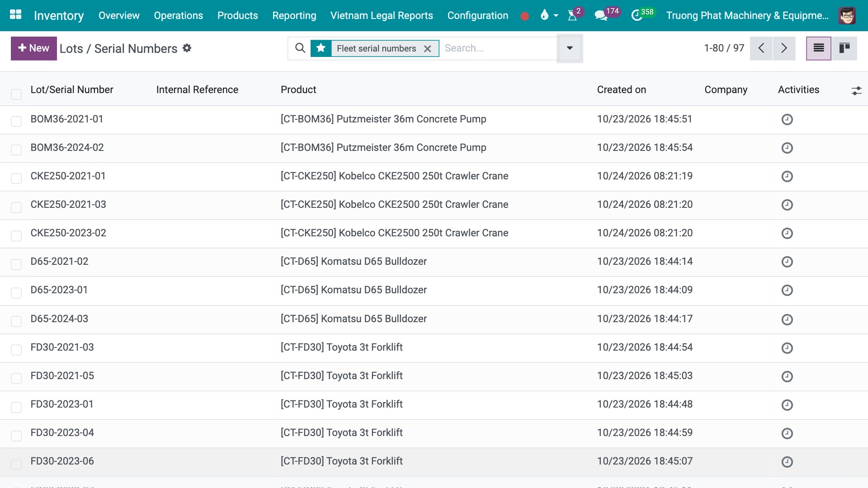The width and height of the screenshot is (868, 488).
Task: Go to the previous page of records
Action: coord(761,48)
